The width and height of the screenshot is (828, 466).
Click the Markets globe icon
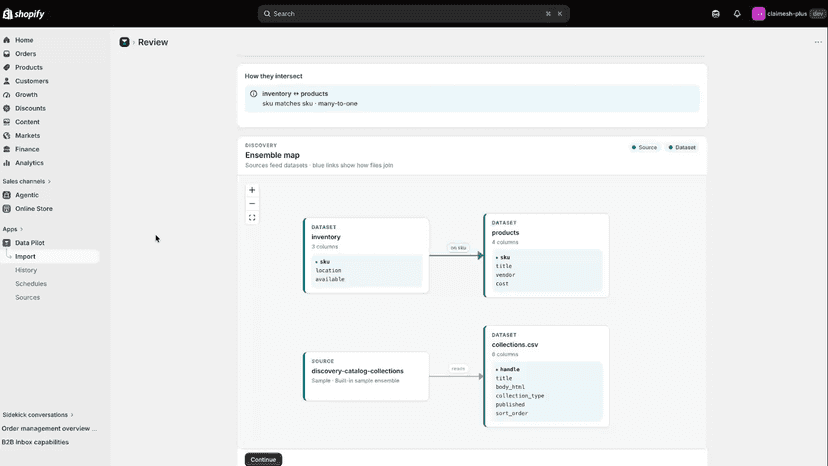(6, 136)
